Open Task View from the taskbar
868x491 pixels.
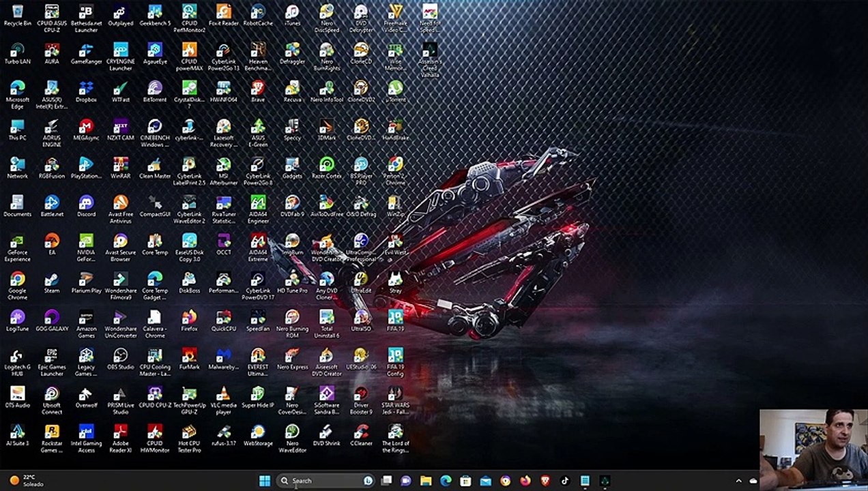(x=386, y=481)
